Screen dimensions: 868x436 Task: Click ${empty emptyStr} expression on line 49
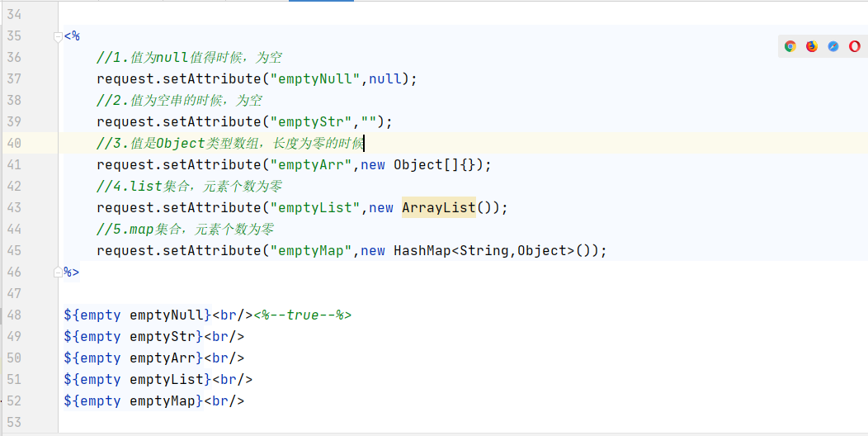pos(134,336)
